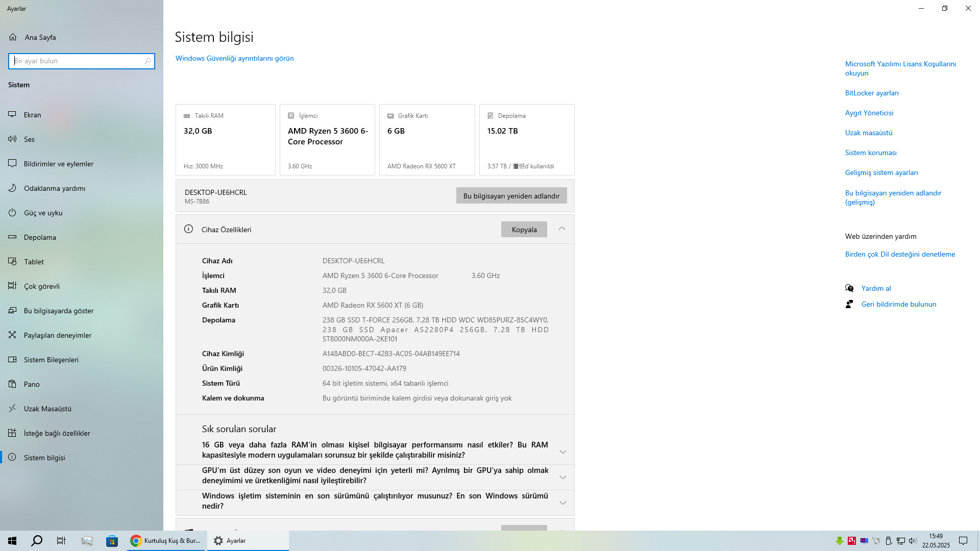Open Windows Güvenliği ayrıntılarını görün link
Image resolution: width=980 pixels, height=551 pixels.
235,58
